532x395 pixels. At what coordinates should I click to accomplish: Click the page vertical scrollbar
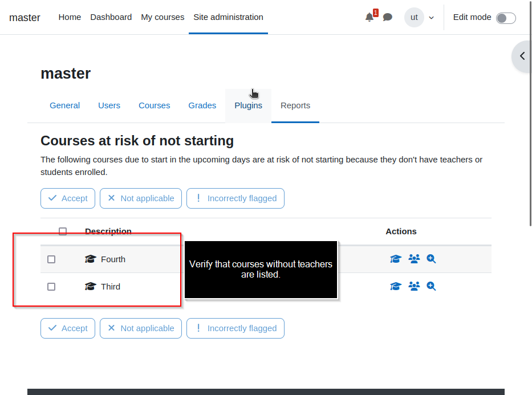pos(531,113)
